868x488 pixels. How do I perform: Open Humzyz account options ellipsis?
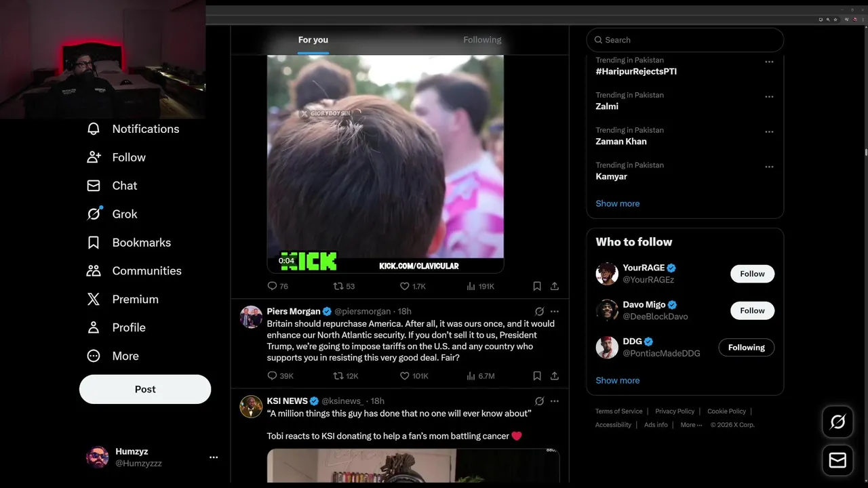(x=214, y=457)
